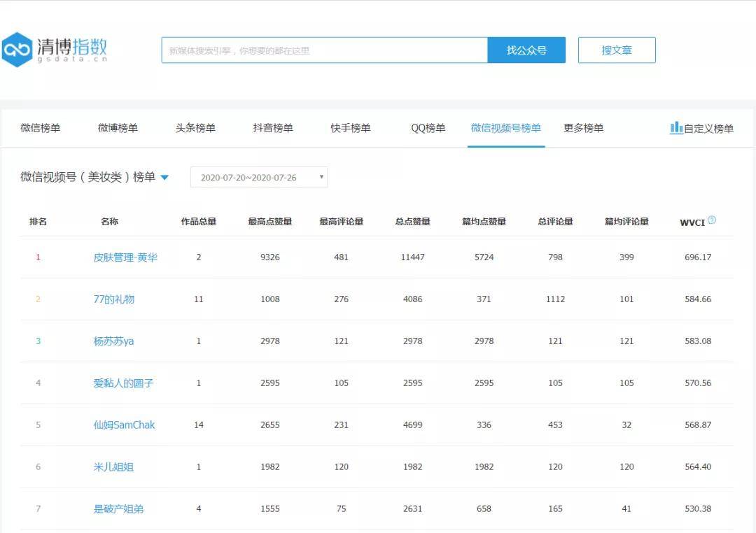Select the 快手榜单 tab
756x533 pixels.
point(349,128)
